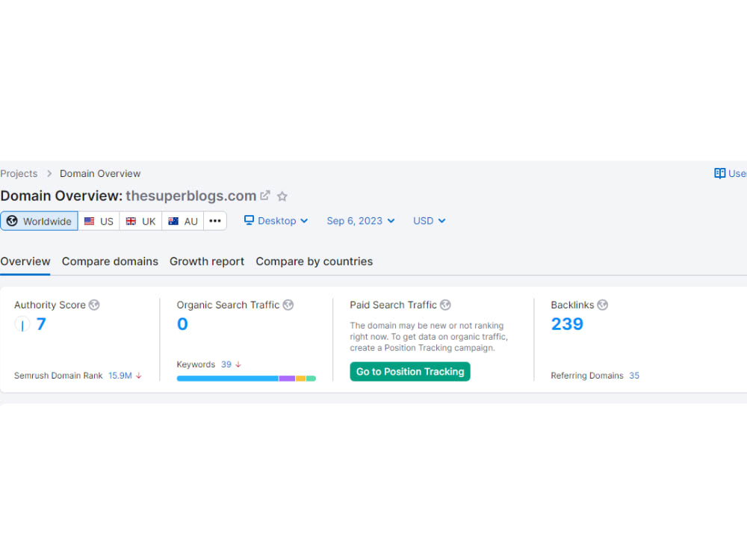Switch to the Compare domains tab
747x560 pixels.
click(110, 261)
